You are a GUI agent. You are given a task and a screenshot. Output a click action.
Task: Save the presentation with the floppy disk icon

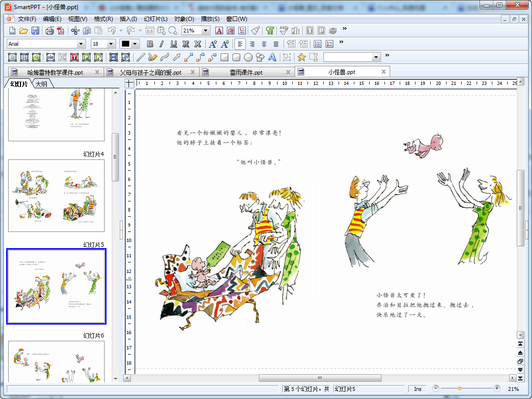click(x=35, y=31)
